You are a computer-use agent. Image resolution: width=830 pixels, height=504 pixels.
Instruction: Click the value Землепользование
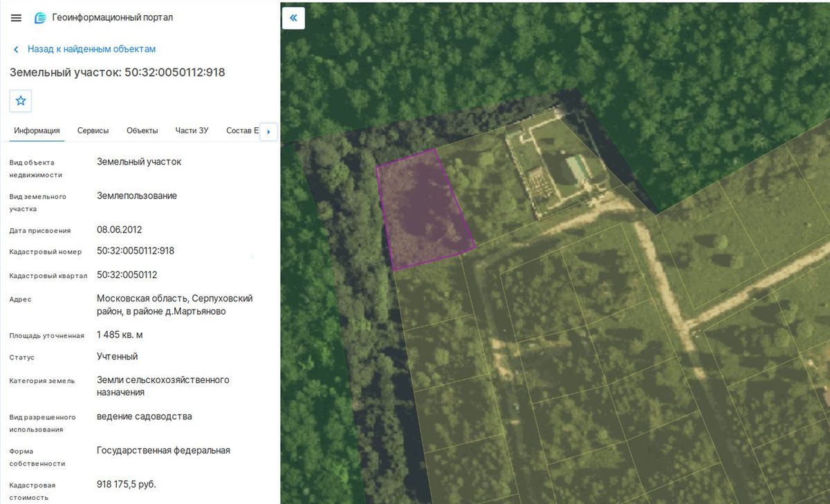137,196
